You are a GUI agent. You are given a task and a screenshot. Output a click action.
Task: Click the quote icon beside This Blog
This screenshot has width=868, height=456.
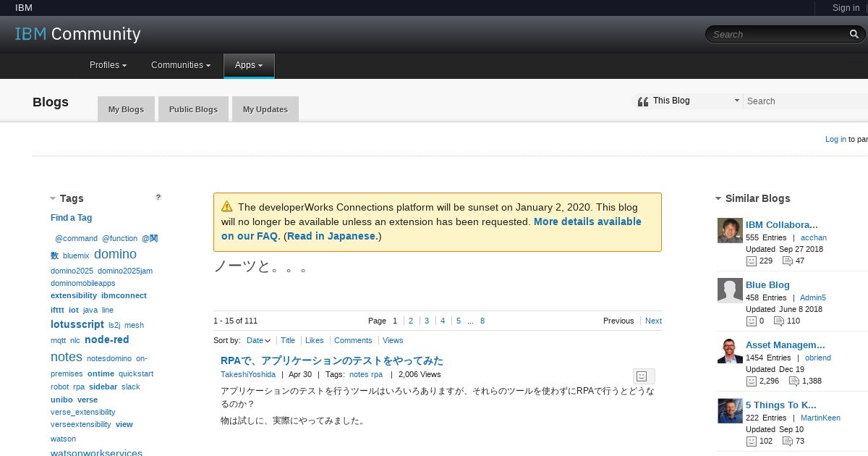[642, 101]
